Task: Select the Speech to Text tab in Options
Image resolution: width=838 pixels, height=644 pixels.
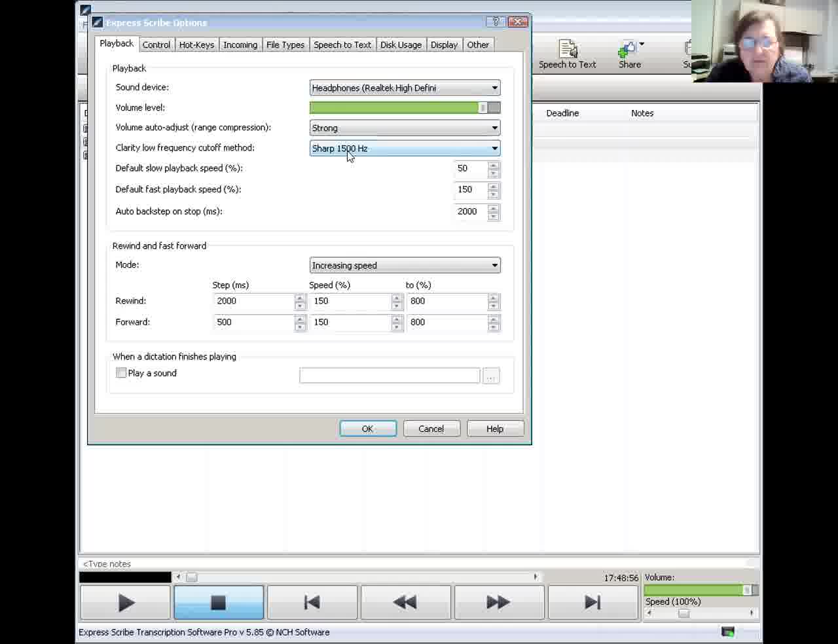Action: 342,45
